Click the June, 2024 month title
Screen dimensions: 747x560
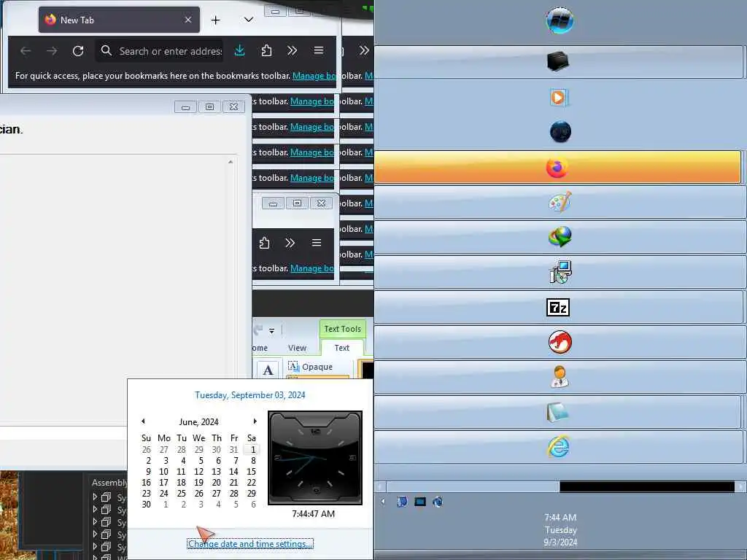[198, 422]
